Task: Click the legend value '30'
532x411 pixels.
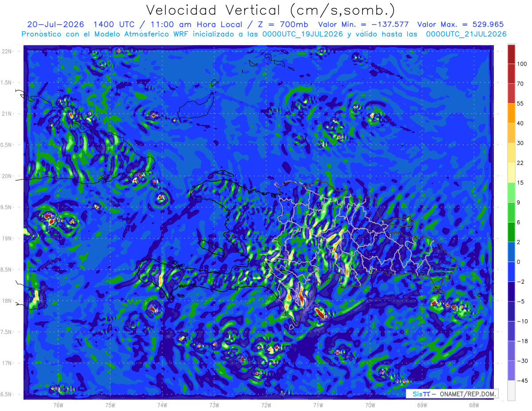Action: (x=520, y=143)
